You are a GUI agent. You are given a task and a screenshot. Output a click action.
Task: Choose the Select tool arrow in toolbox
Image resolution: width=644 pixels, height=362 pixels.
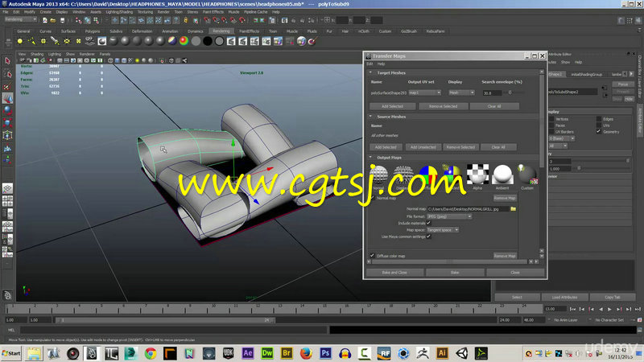pyautogui.click(x=7, y=61)
